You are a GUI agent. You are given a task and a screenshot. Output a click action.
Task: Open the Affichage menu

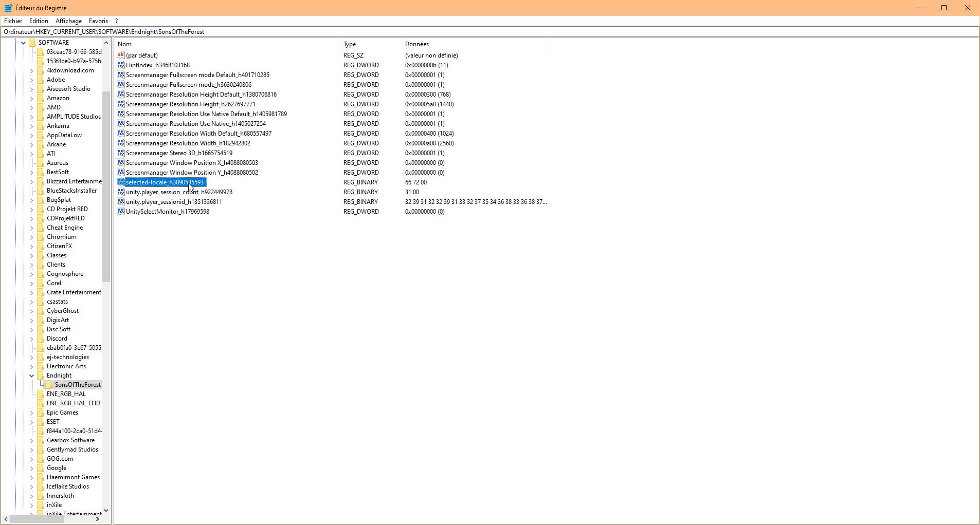68,21
